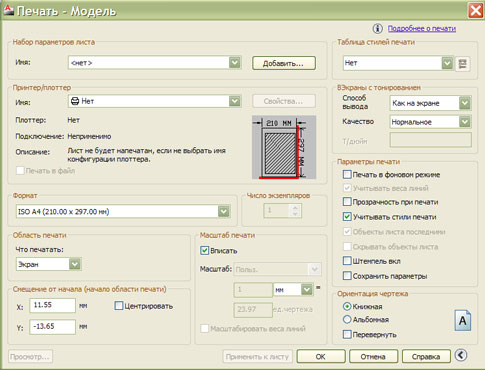Click the portrait page orientation icon
Viewport: 485px width, 370px height.
pyautogui.click(x=463, y=320)
